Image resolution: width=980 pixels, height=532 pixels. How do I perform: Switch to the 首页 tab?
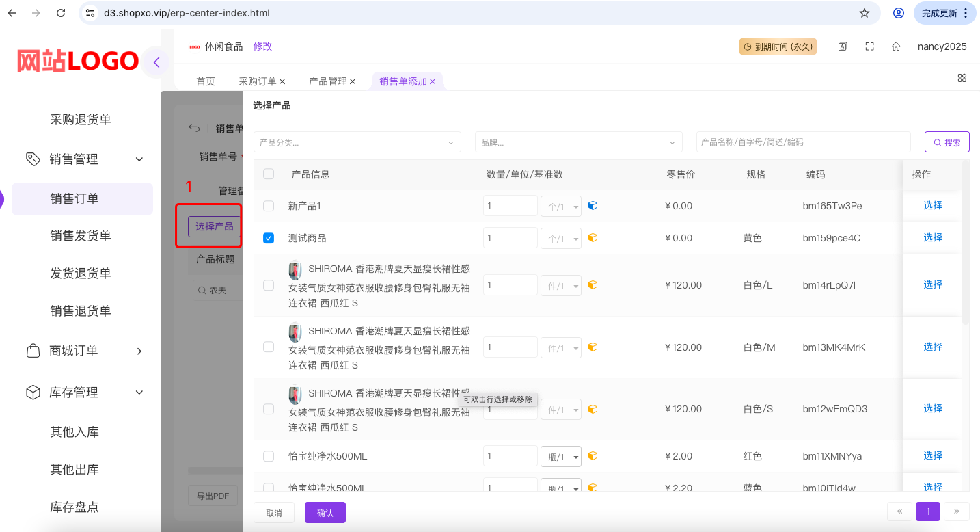click(206, 81)
